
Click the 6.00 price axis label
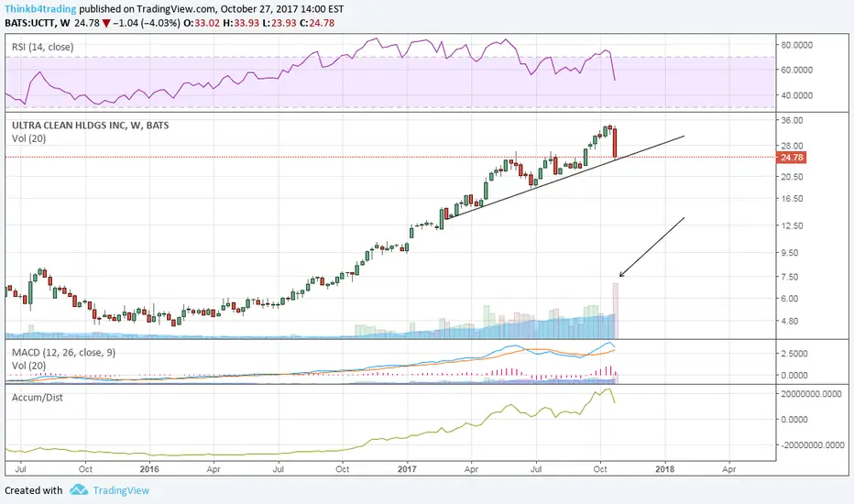(x=790, y=299)
